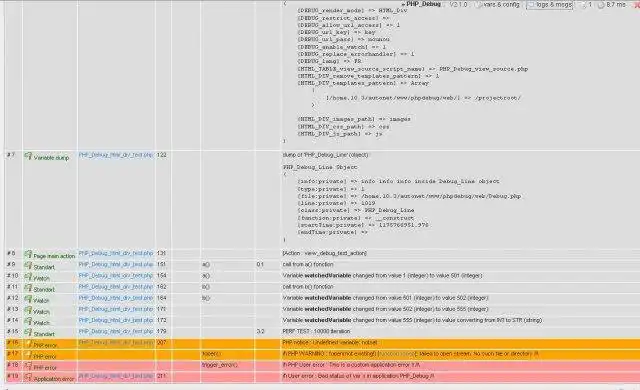640x390 pixels.
Task: Click the Standart type icon in row #11
Action: pos(28,288)
